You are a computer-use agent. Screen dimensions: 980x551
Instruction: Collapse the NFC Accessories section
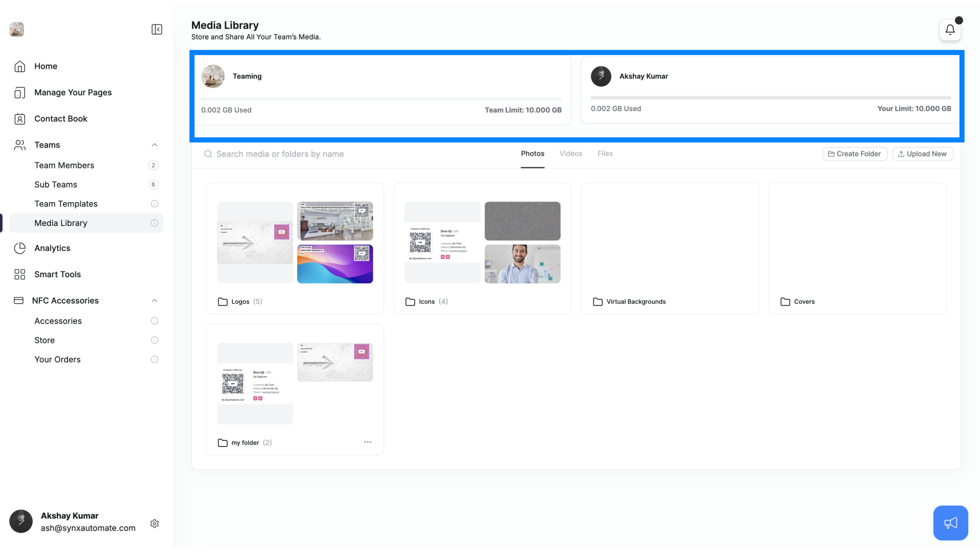coord(154,300)
